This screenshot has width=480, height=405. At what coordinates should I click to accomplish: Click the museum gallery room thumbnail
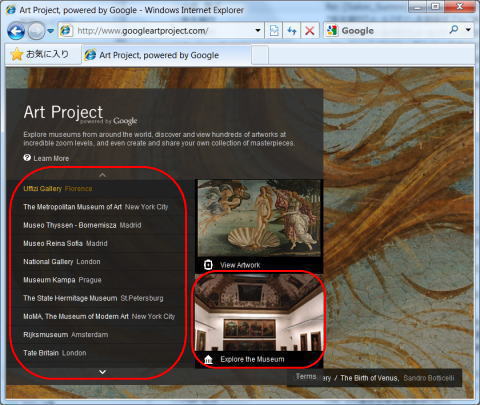point(259,312)
